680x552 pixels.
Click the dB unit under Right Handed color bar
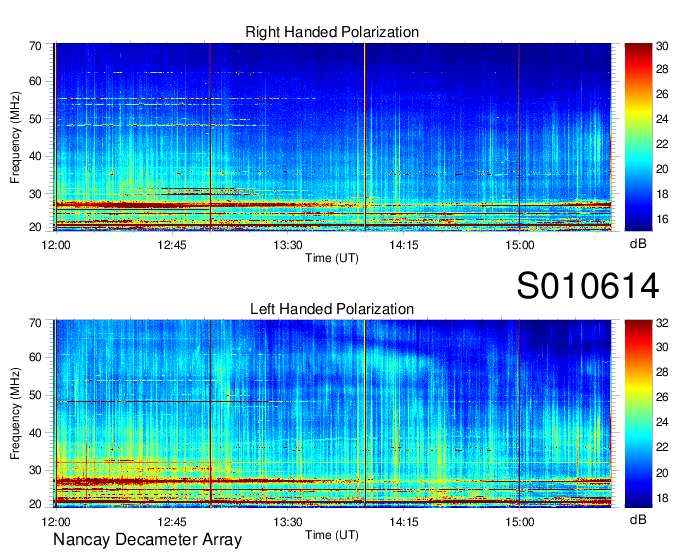pyautogui.click(x=638, y=244)
